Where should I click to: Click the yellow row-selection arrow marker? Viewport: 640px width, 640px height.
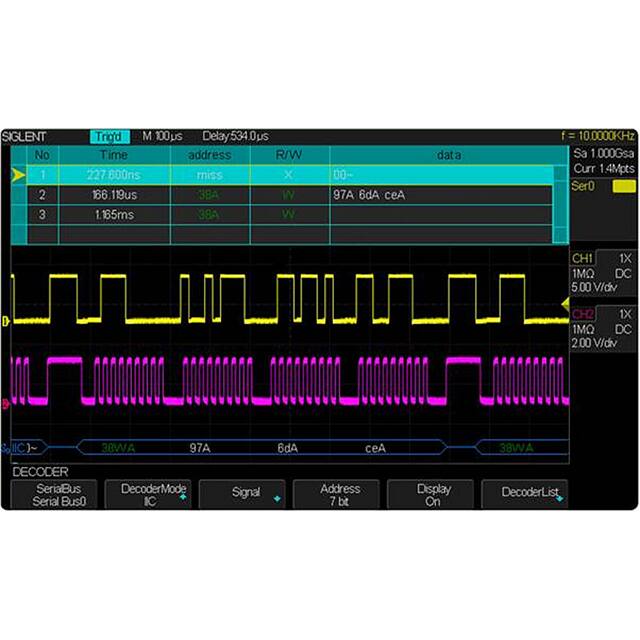18,175
